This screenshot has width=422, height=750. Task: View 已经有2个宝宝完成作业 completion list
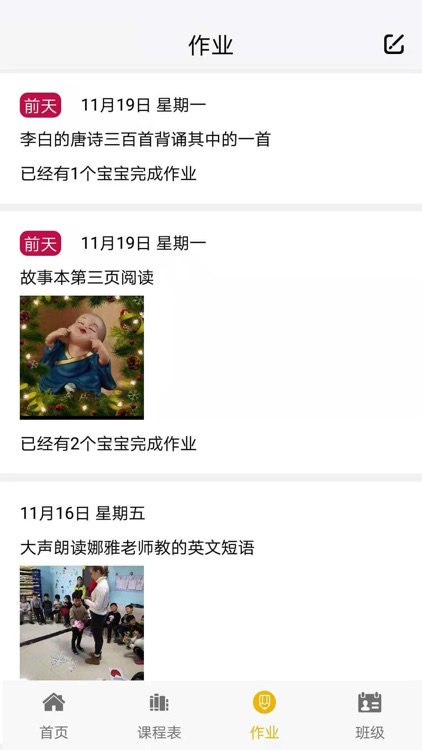[108, 444]
